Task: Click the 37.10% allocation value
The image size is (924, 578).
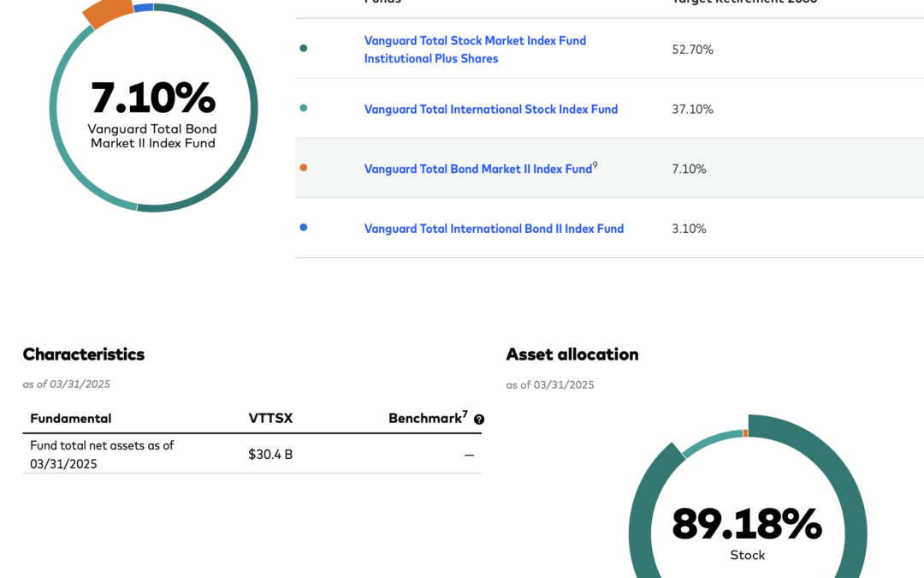Action: point(692,109)
